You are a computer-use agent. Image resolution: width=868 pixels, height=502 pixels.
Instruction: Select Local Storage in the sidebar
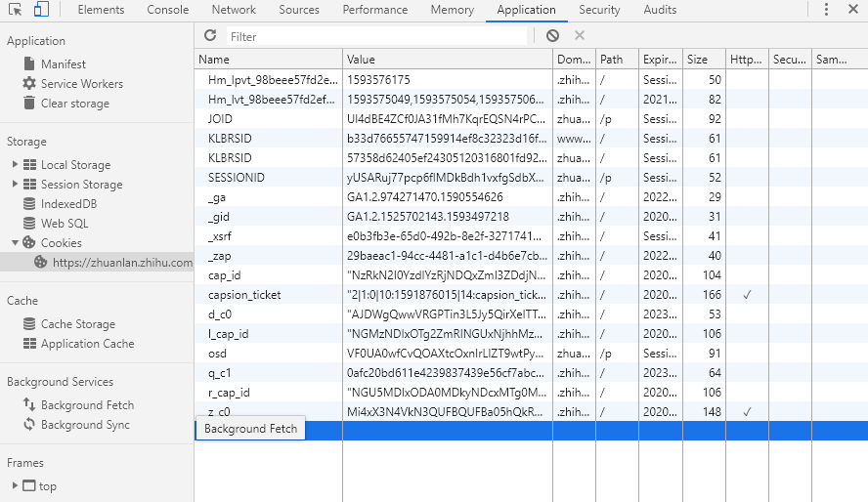tap(75, 165)
